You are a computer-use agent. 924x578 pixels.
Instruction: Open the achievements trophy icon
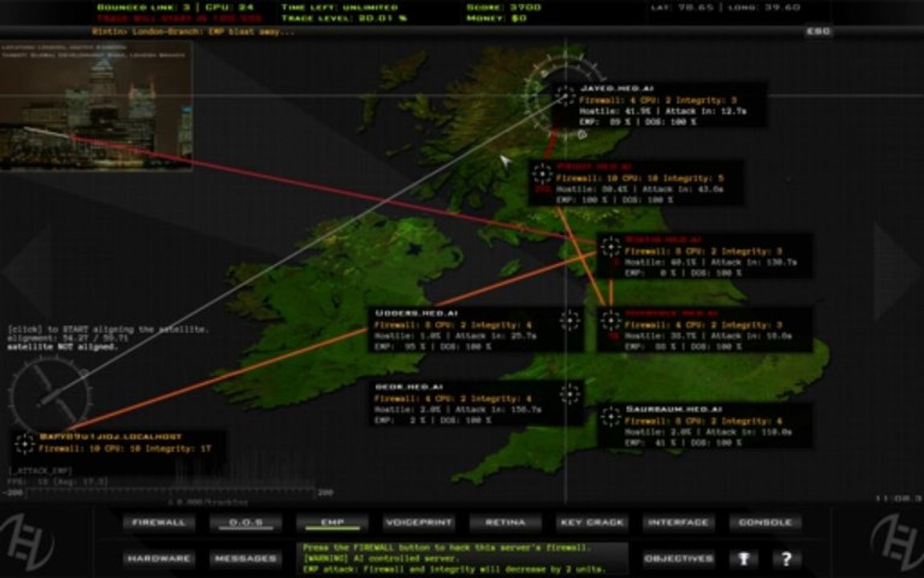744,559
